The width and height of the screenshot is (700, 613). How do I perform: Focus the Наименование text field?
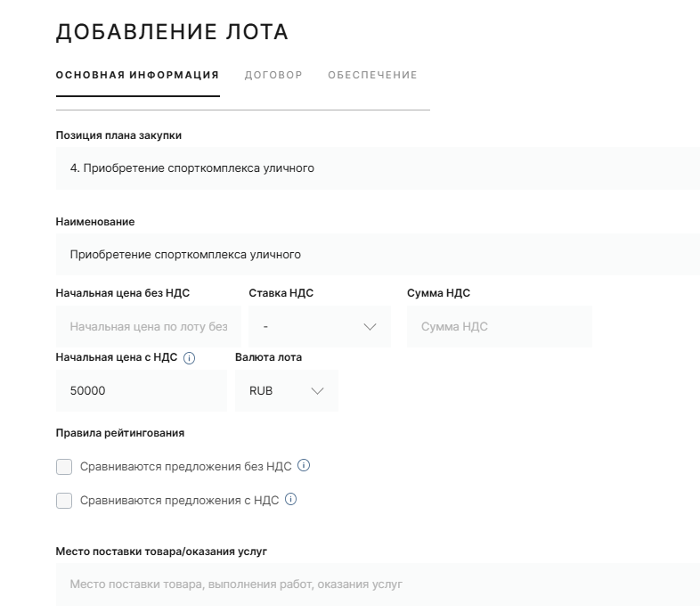tap(378, 255)
